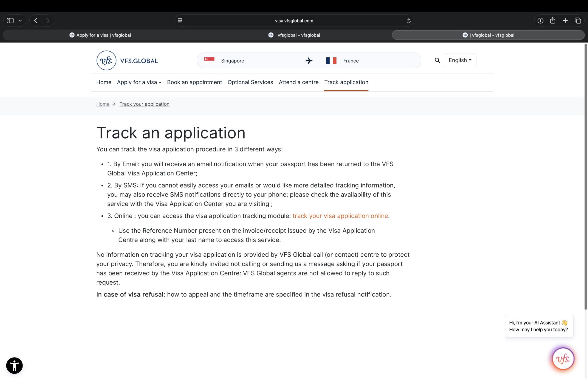Open the search magnifier on VFS site
Image resolution: width=588 pixels, height=380 pixels.
click(438, 61)
